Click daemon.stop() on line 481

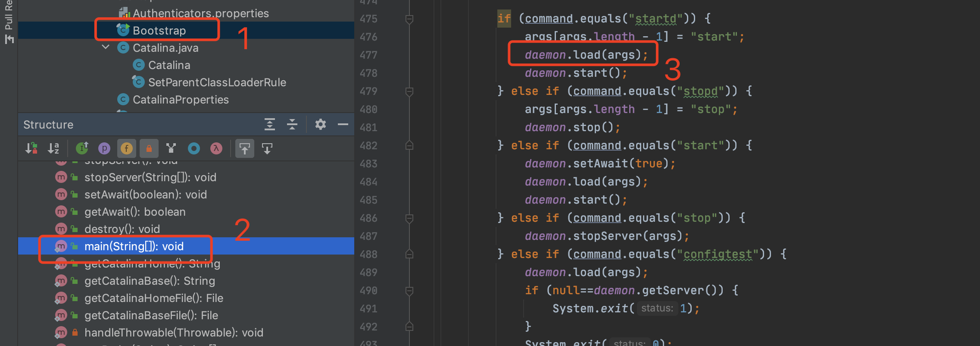pyautogui.click(x=572, y=127)
